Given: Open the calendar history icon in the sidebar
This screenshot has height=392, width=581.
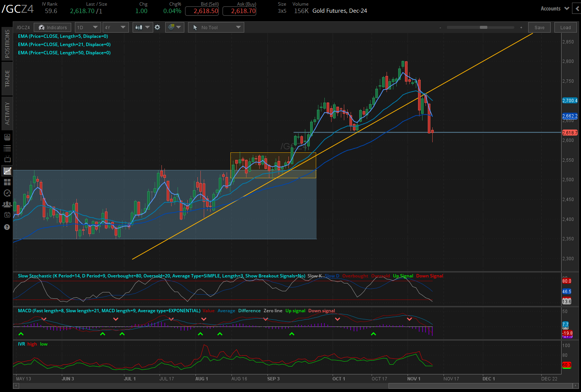Looking at the screenshot, I should (x=7, y=215).
